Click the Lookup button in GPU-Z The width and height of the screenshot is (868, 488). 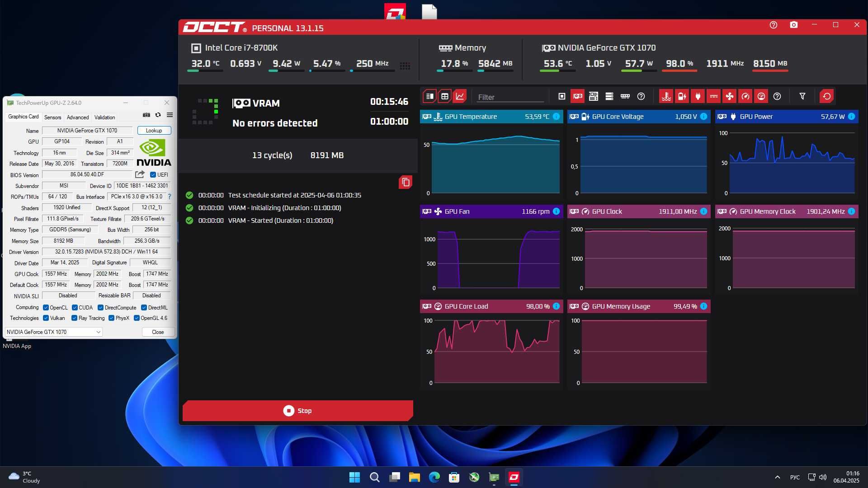coord(154,131)
